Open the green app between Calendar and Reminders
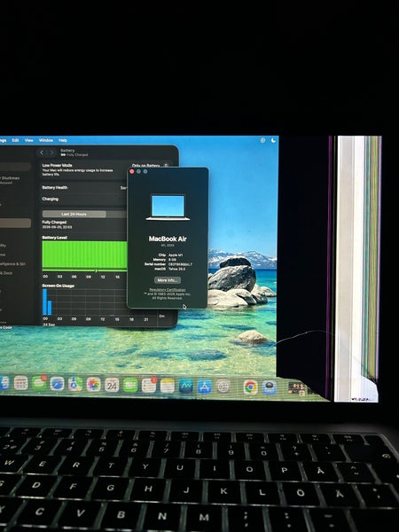The width and height of the screenshot is (399, 532). click(x=130, y=386)
